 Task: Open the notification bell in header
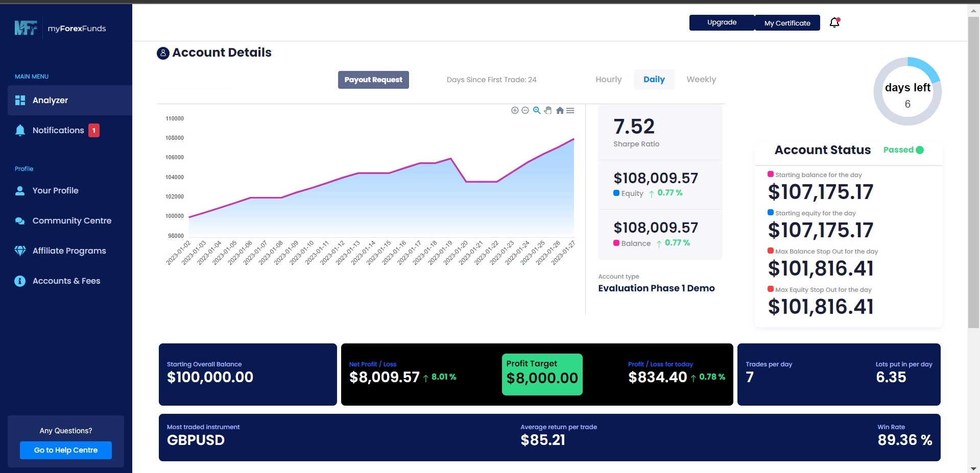point(834,22)
